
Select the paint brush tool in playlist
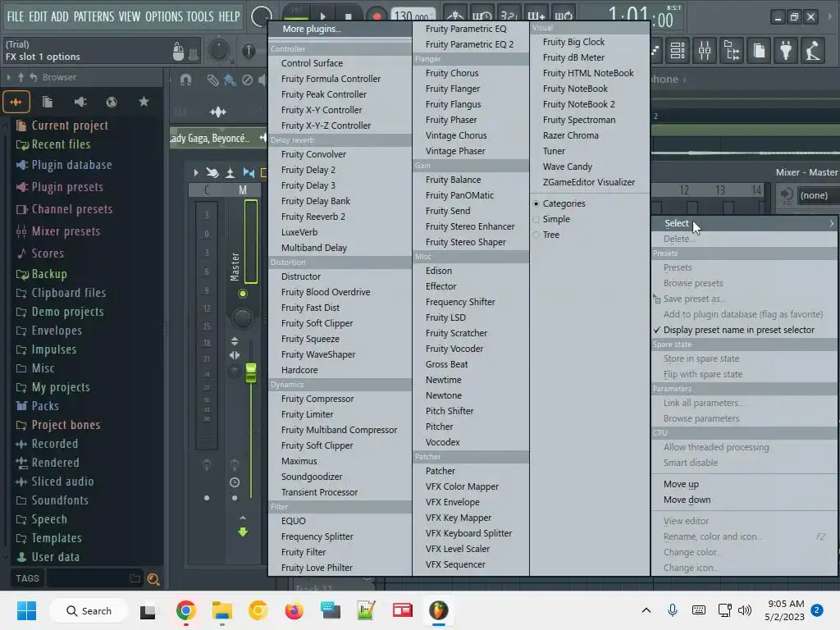230,80
